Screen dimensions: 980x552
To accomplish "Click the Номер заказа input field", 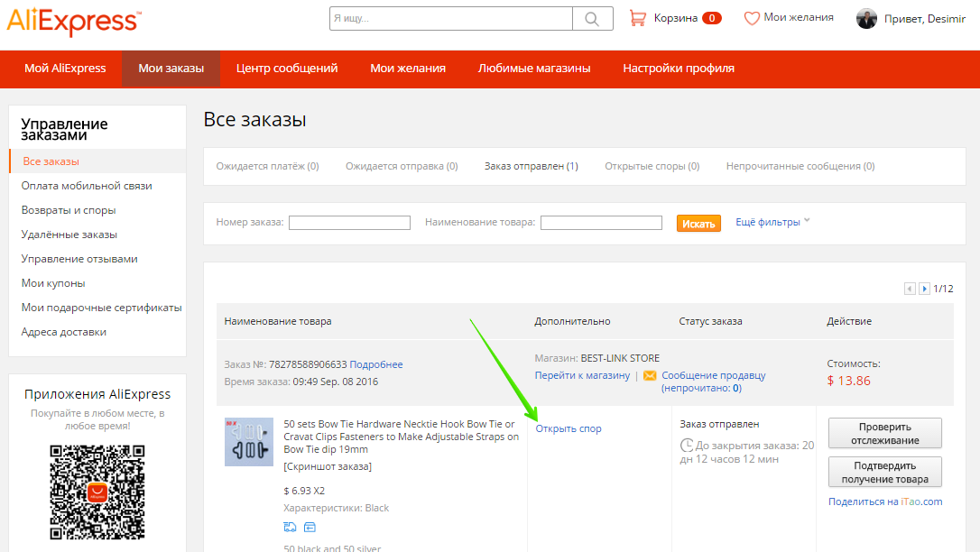I will 349,222.
